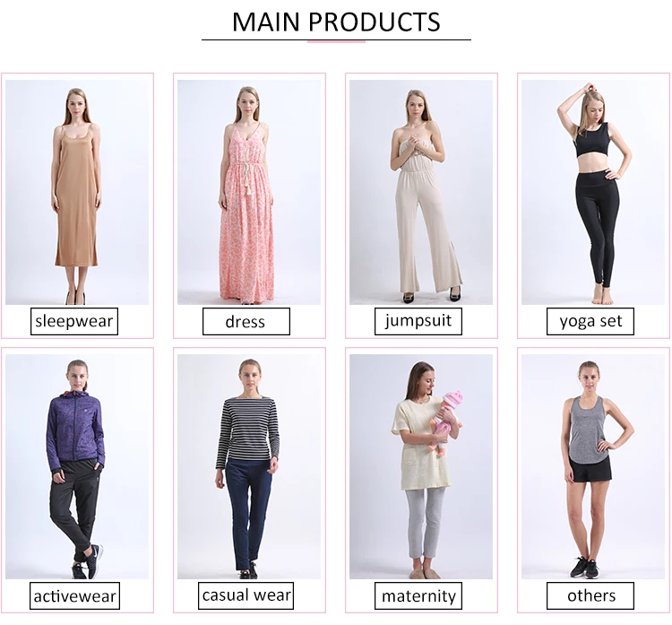The height and width of the screenshot is (625, 672).
Task: Click the activewear label
Action: [74, 595]
